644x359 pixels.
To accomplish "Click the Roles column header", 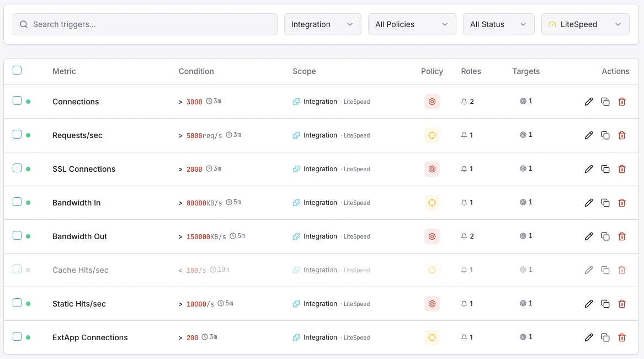I will 471,71.
